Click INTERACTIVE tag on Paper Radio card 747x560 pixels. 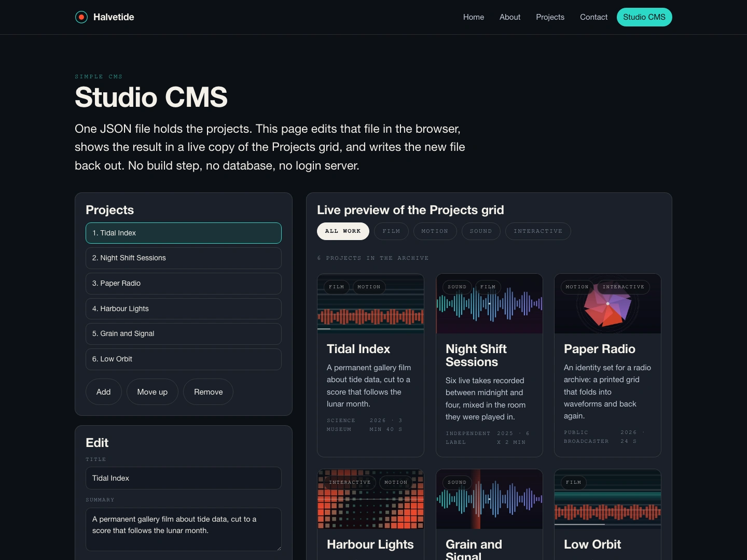point(624,287)
